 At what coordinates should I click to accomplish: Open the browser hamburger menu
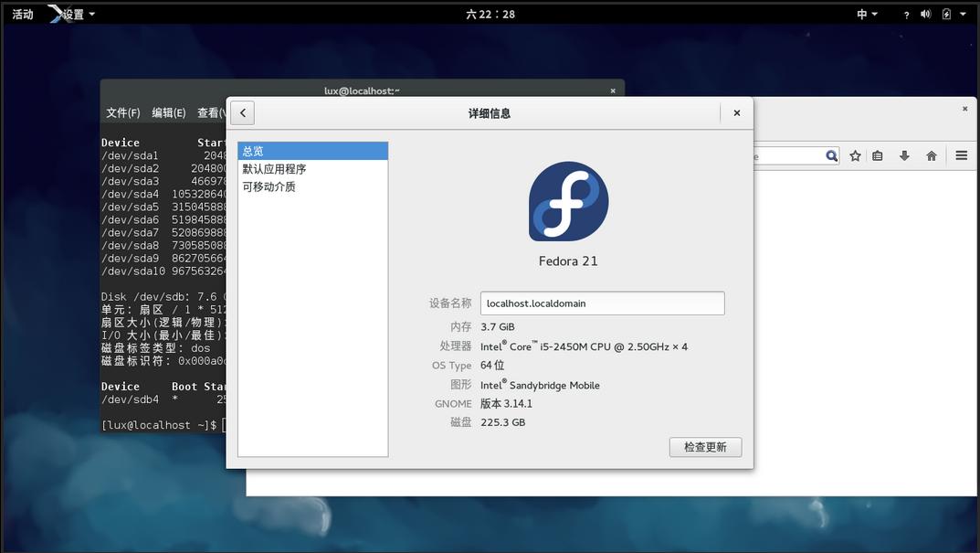[961, 155]
